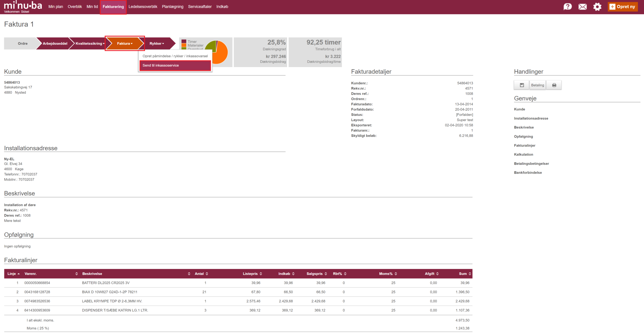The image size is (644, 333).
Task: Click the [Forfalden] status value
Action: [464, 115]
